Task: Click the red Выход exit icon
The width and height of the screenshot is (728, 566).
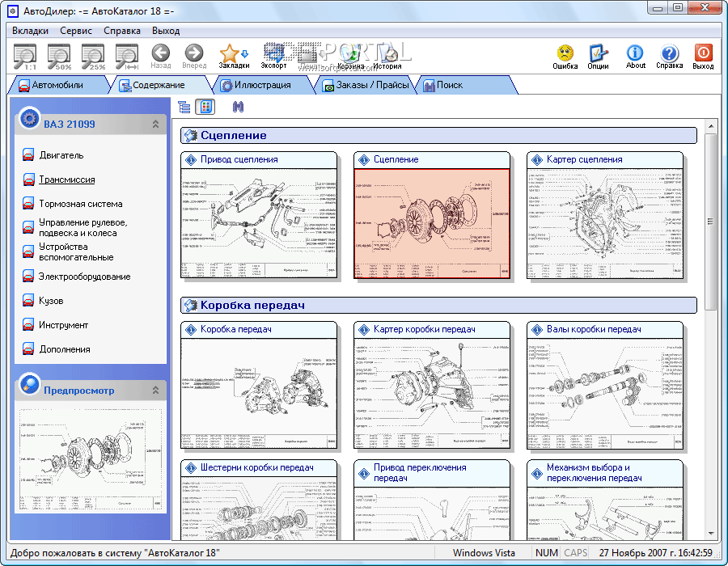Action: 703,57
